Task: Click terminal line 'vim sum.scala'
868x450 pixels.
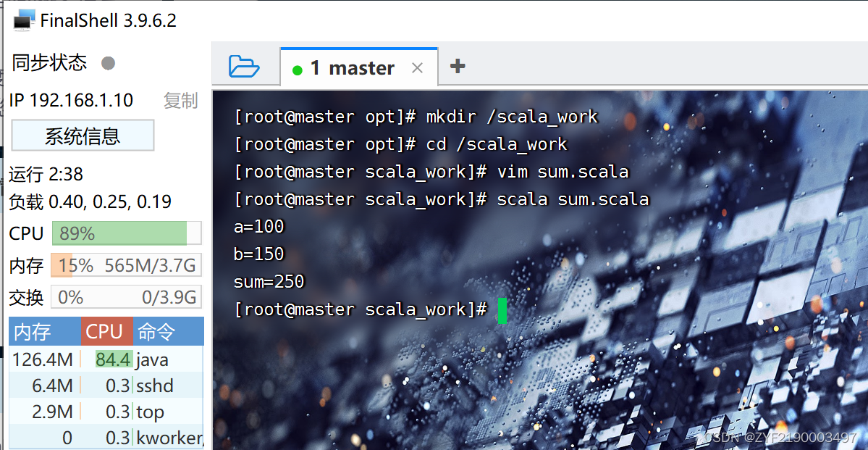Action: 563,172
